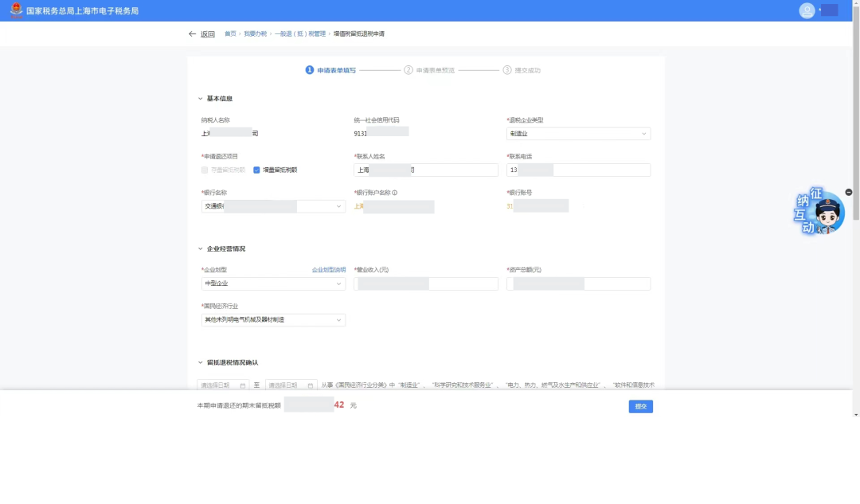Collapse the 基本信息 section

(201, 99)
